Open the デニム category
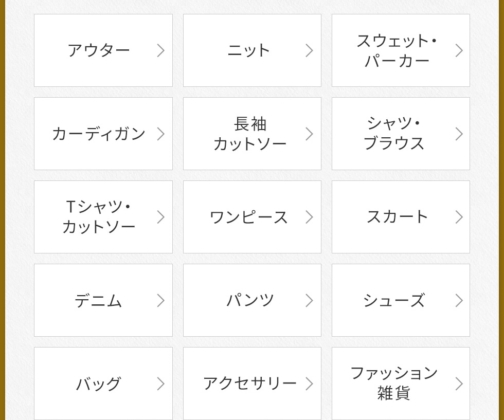Viewport: 504px width, 420px height. coord(98,300)
